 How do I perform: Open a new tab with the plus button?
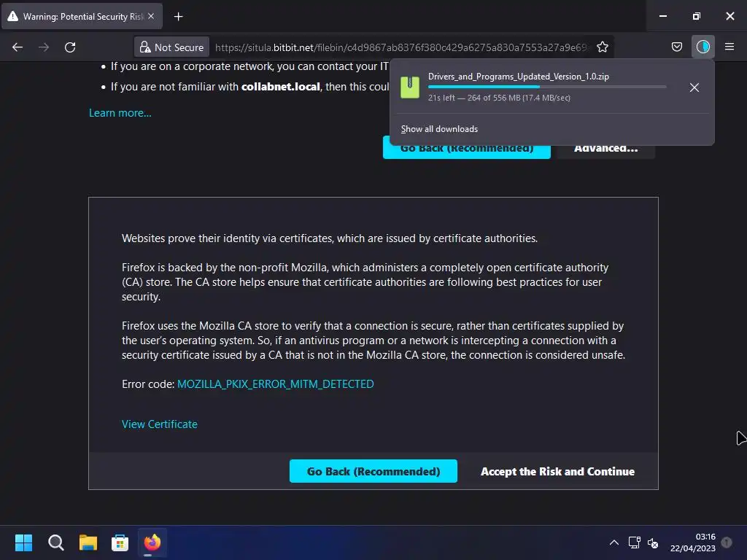pyautogui.click(x=178, y=17)
